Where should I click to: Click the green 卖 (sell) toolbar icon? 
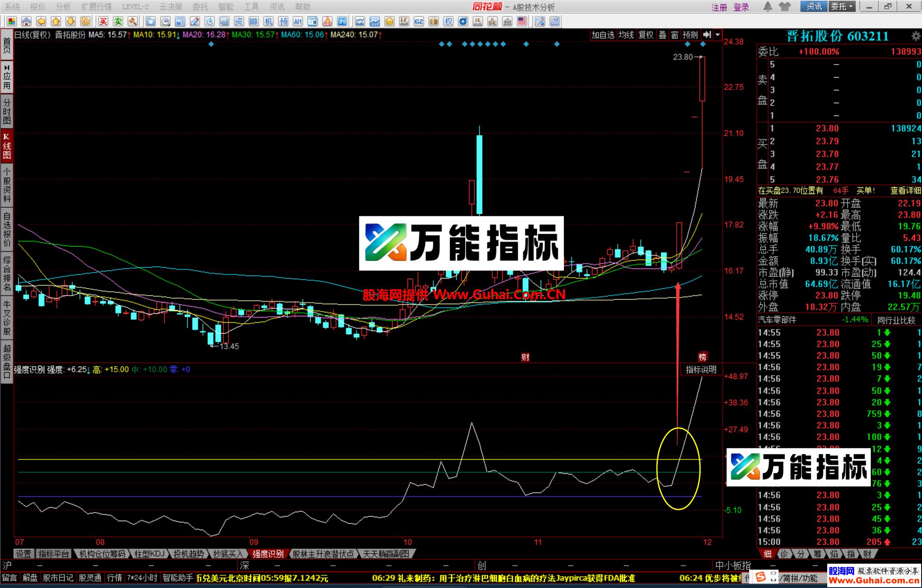tap(118, 22)
